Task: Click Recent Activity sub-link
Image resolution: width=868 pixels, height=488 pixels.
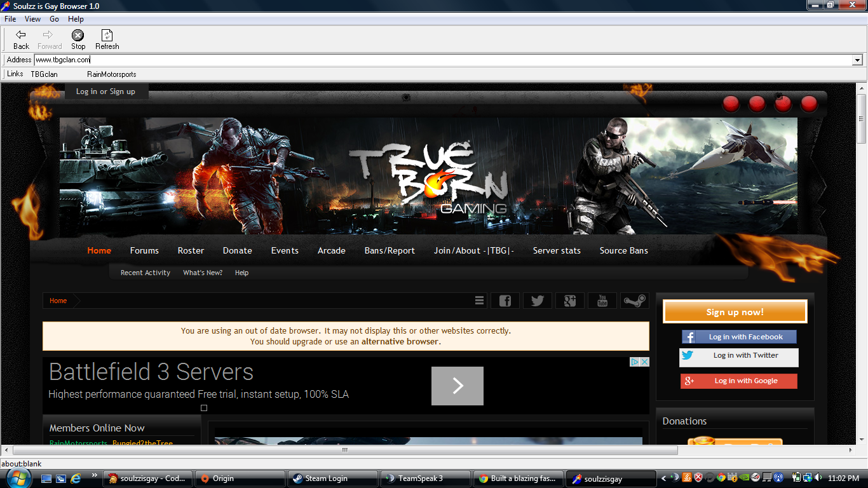Action: coord(146,273)
